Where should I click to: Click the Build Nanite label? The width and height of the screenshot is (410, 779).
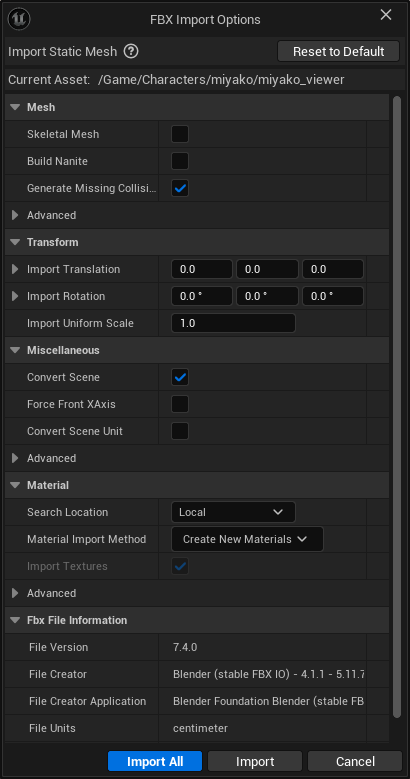(57, 161)
